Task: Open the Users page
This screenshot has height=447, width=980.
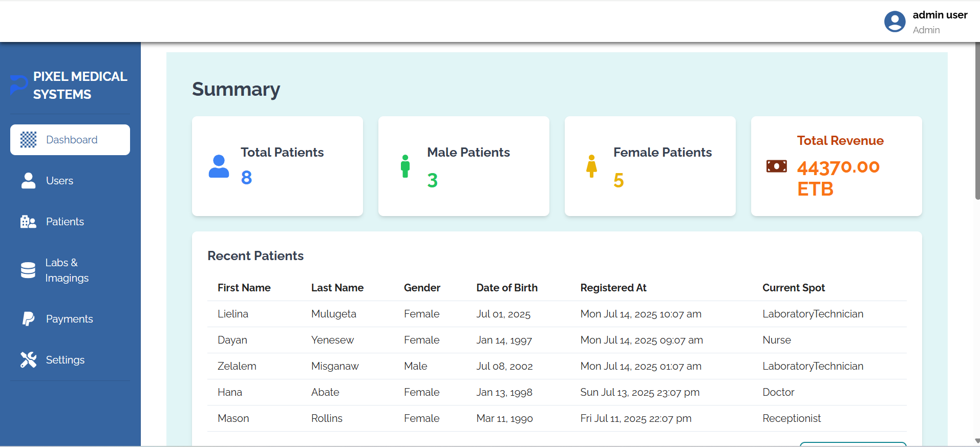Action: tap(70, 181)
